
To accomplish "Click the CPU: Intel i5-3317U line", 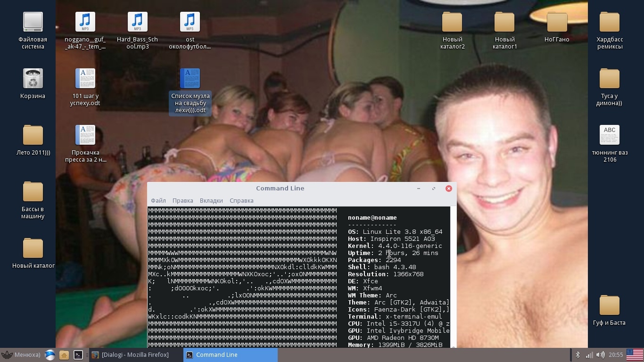I will click(399, 324).
